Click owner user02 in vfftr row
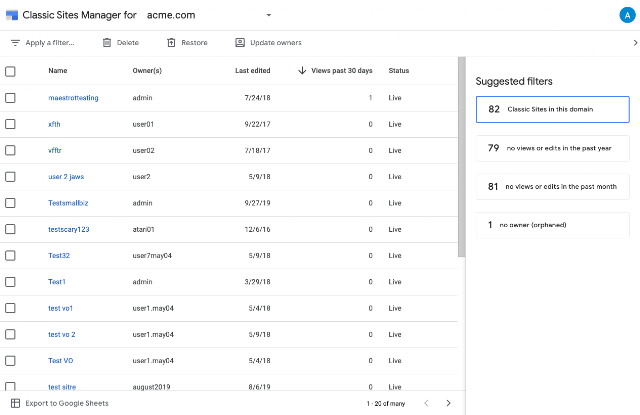Viewport: 640px width, 415px height. coord(144,151)
